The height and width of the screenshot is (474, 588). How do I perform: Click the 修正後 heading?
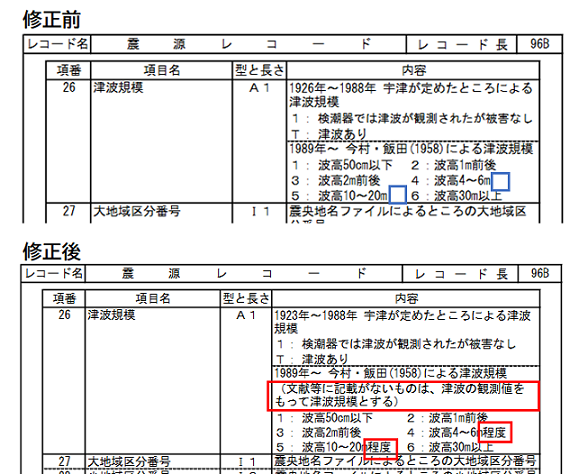point(52,251)
